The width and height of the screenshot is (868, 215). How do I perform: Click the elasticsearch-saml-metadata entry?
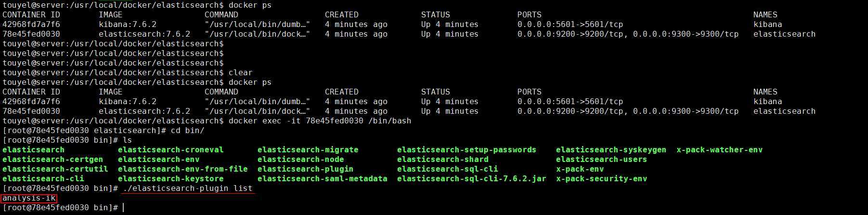tap(322, 179)
